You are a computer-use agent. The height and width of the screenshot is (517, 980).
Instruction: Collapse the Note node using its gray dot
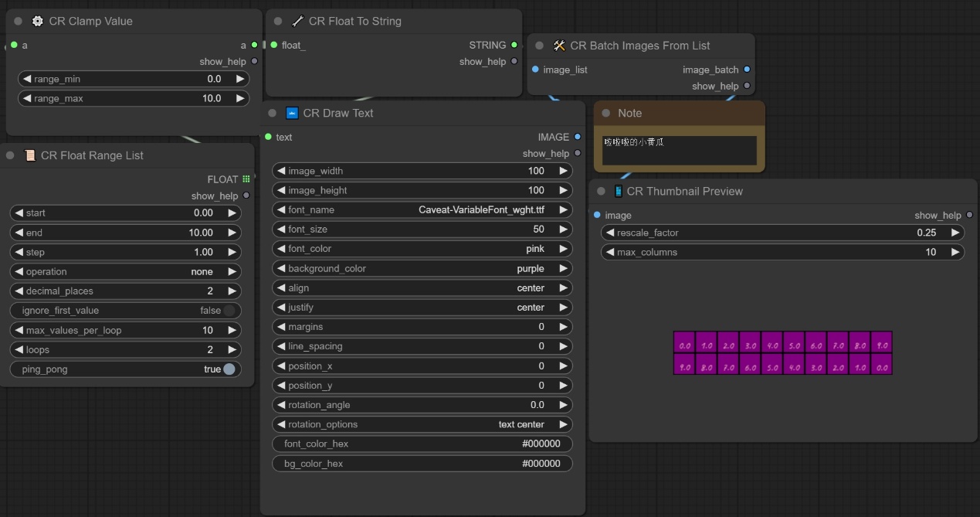point(606,113)
